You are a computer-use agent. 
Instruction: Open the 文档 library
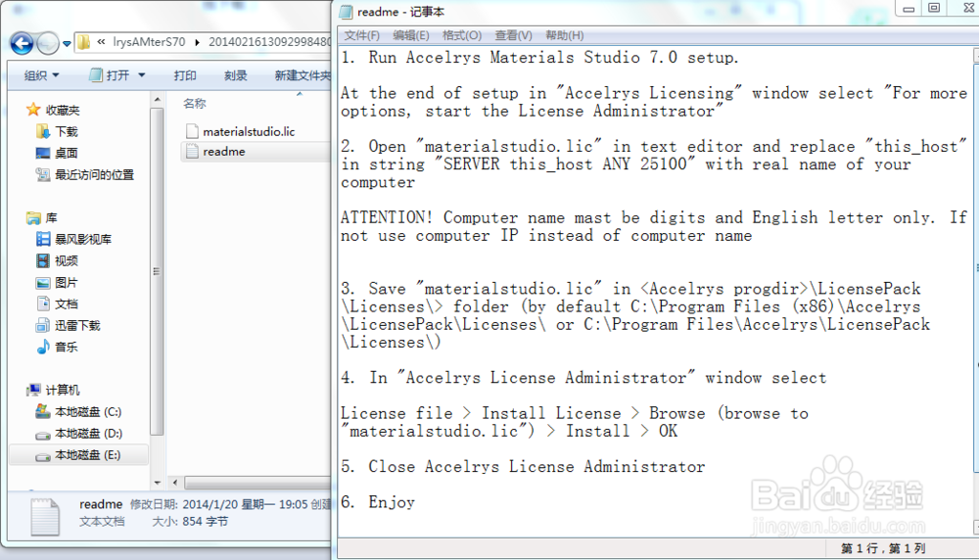coord(67,304)
